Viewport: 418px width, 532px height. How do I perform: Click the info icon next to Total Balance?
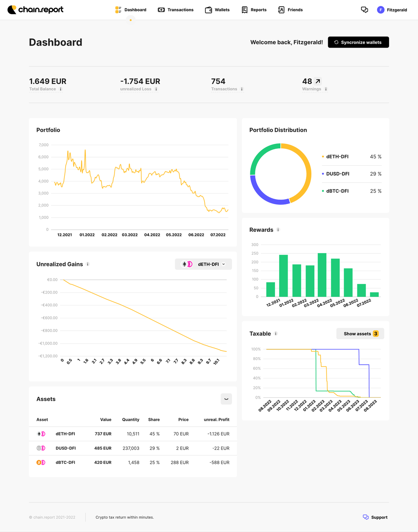(x=61, y=89)
